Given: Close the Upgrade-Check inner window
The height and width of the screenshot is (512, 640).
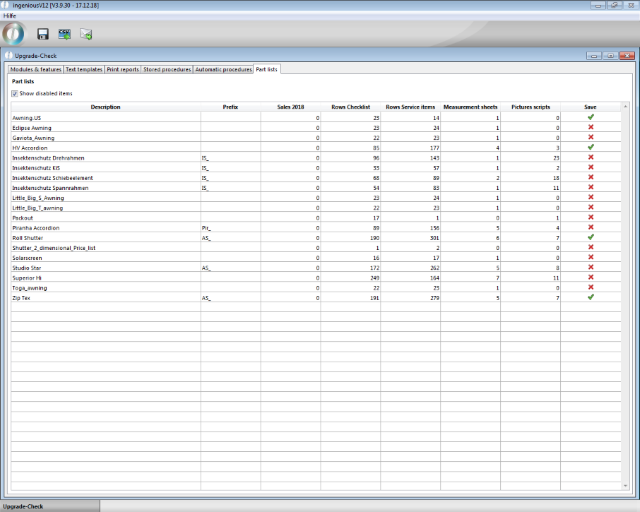Looking at the screenshot, I should [x=627, y=56].
